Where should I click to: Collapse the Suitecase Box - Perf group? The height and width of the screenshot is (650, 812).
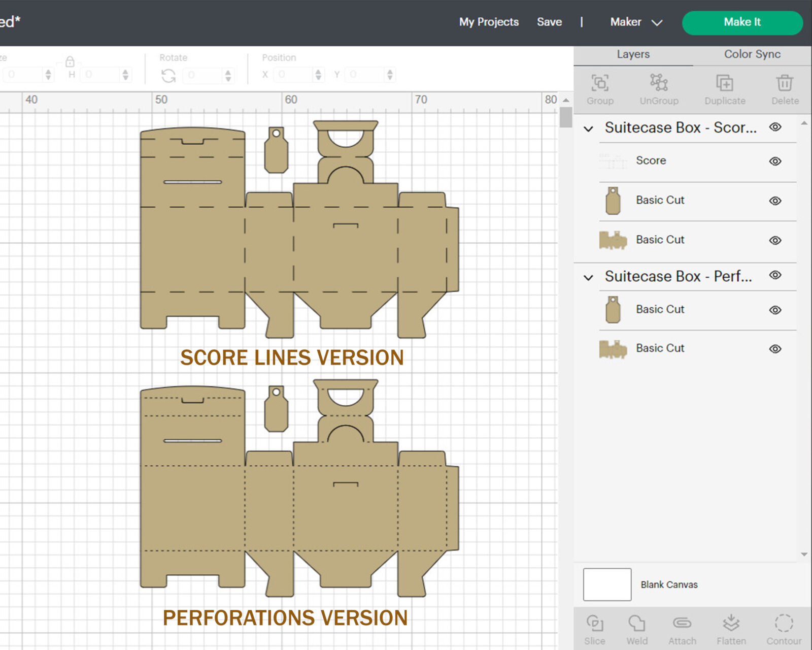click(588, 278)
